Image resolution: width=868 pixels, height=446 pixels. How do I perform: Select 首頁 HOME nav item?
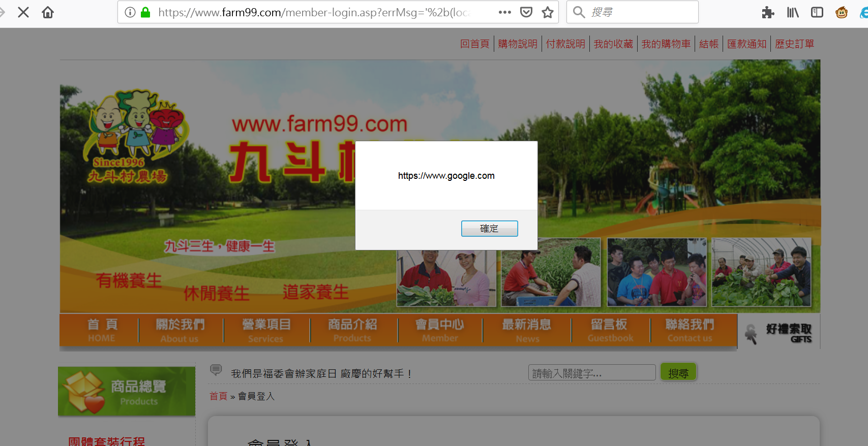click(x=102, y=330)
